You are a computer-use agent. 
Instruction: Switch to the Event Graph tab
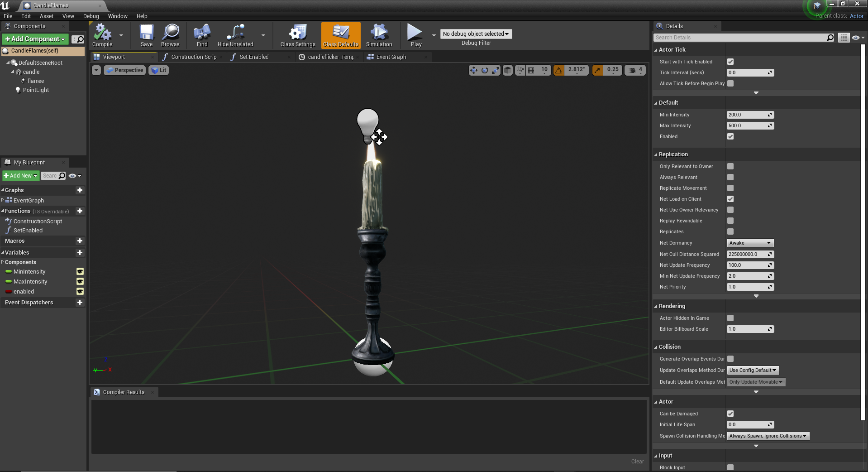[391, 57]
